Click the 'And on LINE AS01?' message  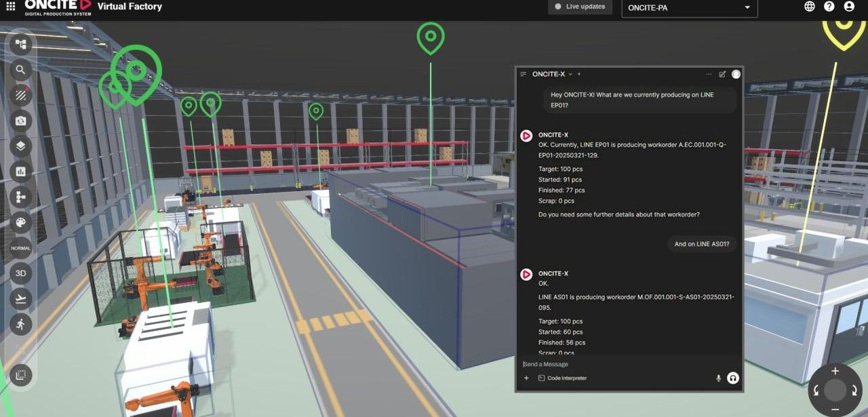coord(702,244)
